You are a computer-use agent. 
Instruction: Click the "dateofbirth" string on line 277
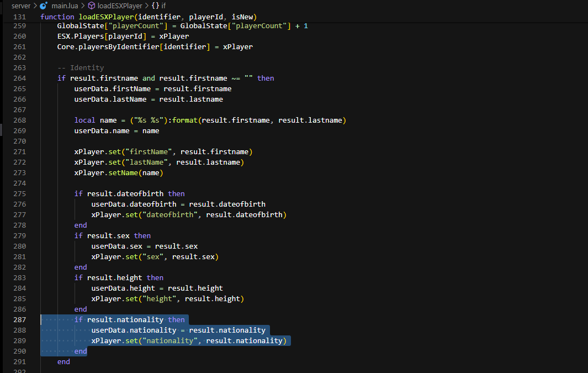tap(170, 214)
